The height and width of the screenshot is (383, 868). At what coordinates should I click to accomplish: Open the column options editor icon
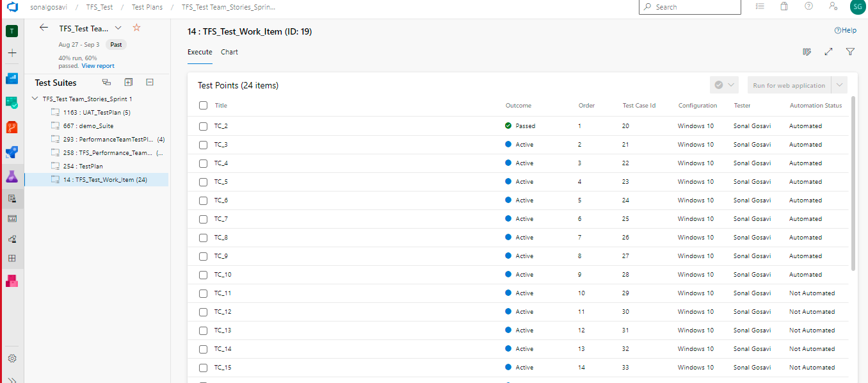[807, 52]
